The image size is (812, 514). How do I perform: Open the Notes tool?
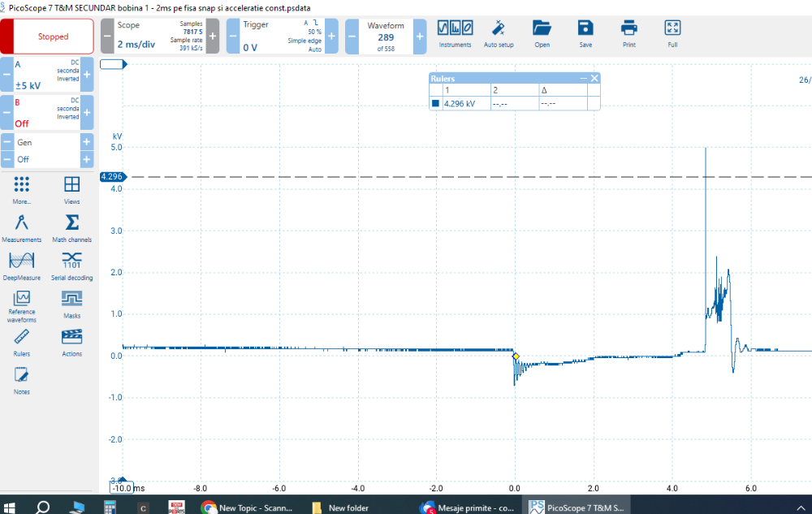[x=22, y=379]
